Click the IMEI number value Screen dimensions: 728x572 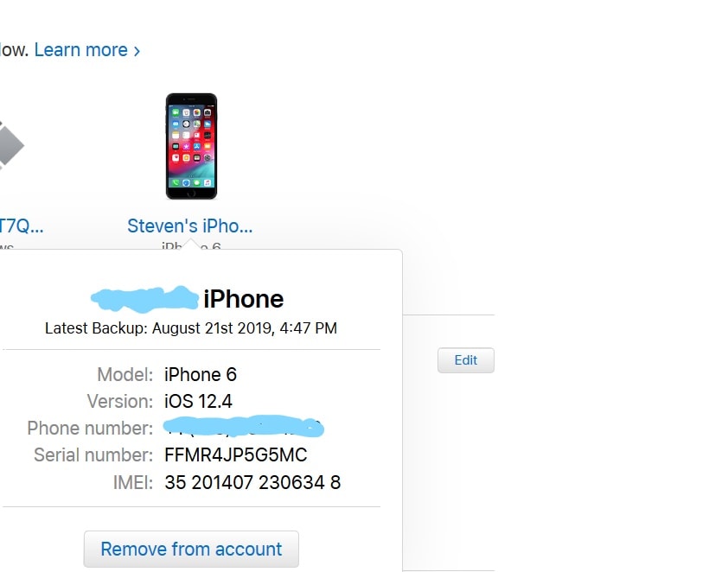pos(252,482)
